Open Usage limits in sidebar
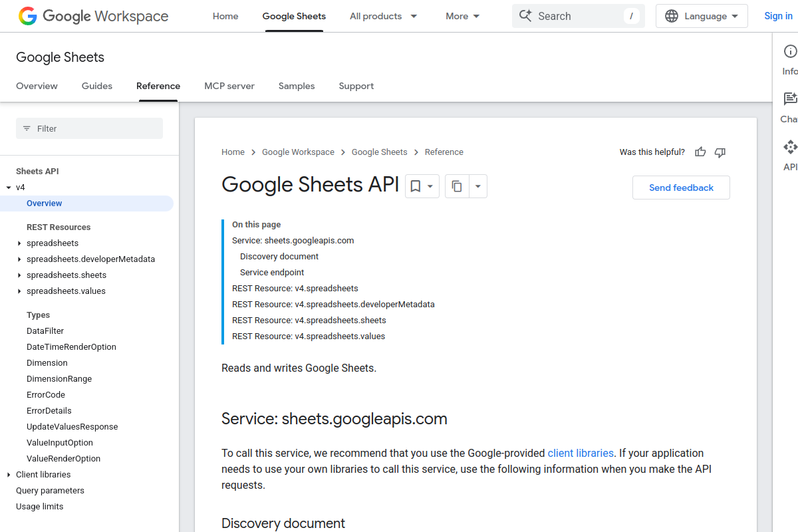 coord(40,507)
